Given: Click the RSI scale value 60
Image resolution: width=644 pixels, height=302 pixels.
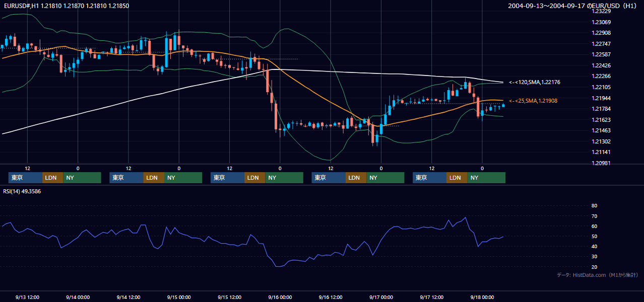Looking at the screenshot, I should click(594, 226).
